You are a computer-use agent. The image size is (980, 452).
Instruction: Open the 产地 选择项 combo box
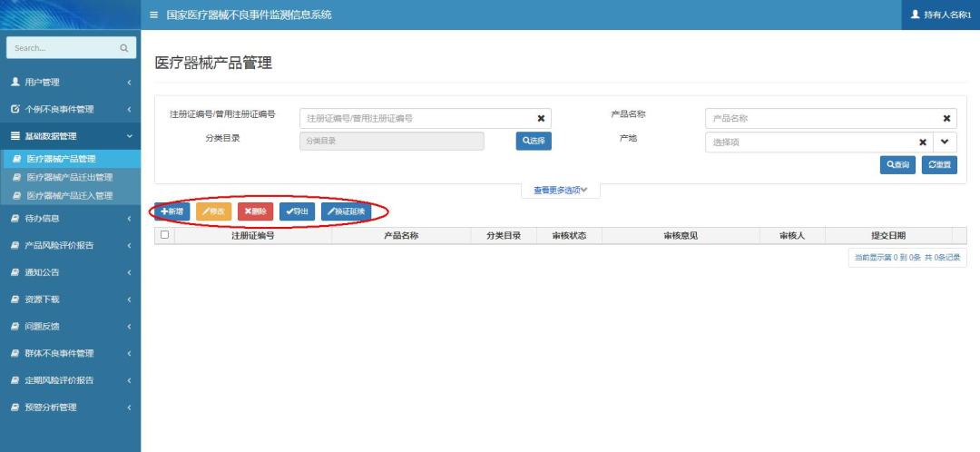pos(819,142)
